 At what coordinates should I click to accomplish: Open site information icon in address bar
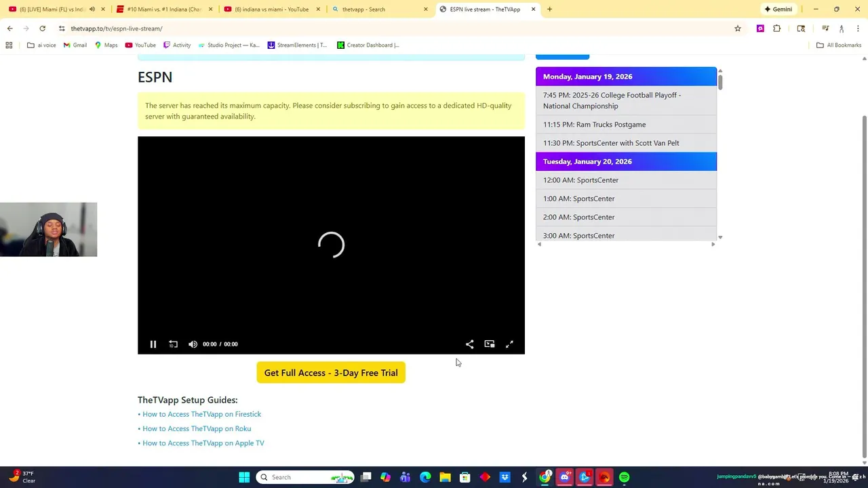(x=62, y=28)
